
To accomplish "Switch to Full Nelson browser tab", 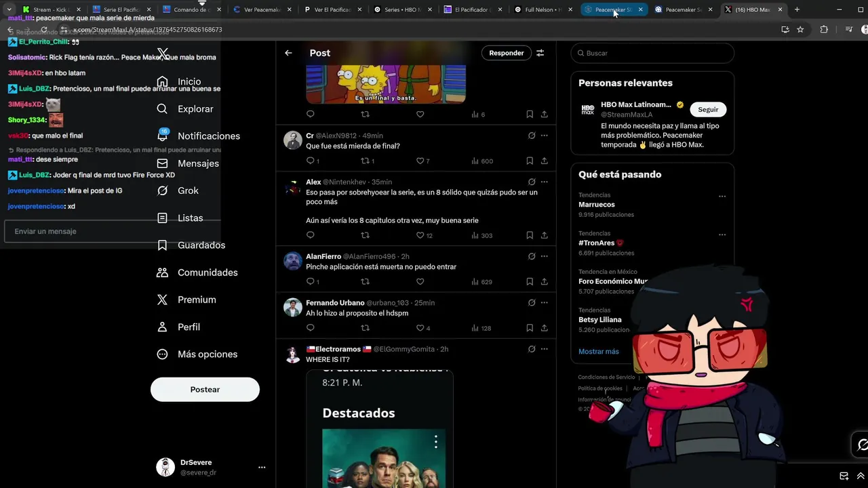I will [544, 9].
